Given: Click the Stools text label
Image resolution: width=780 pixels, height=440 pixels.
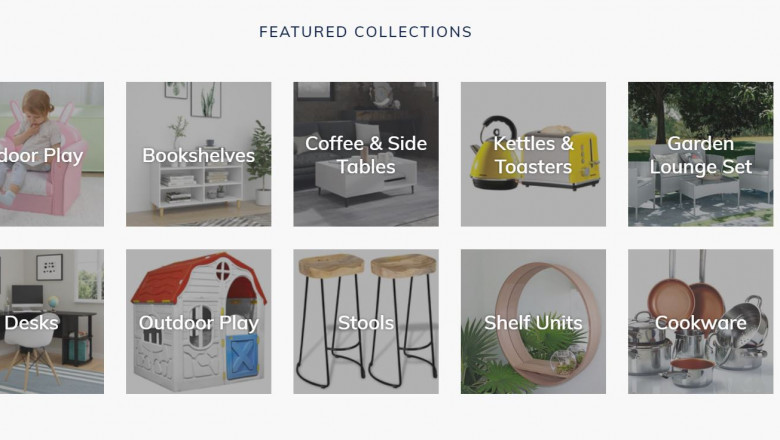Looking at the screenshot, I should point(366,323).
